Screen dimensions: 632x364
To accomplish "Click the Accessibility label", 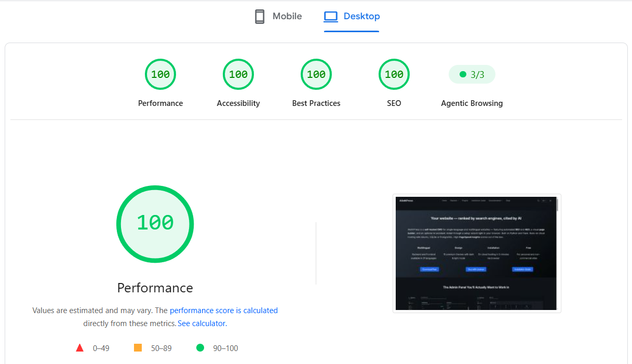I will [238, 103].
